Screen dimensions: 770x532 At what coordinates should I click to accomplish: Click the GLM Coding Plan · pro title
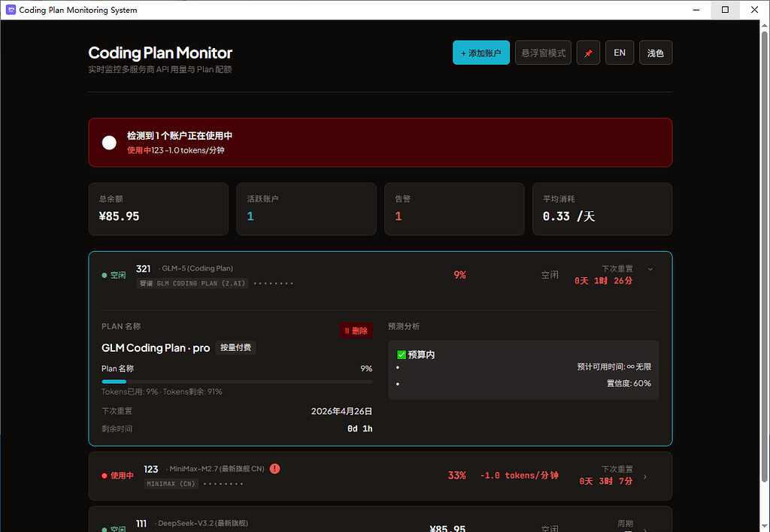click(x=156, y=347)
